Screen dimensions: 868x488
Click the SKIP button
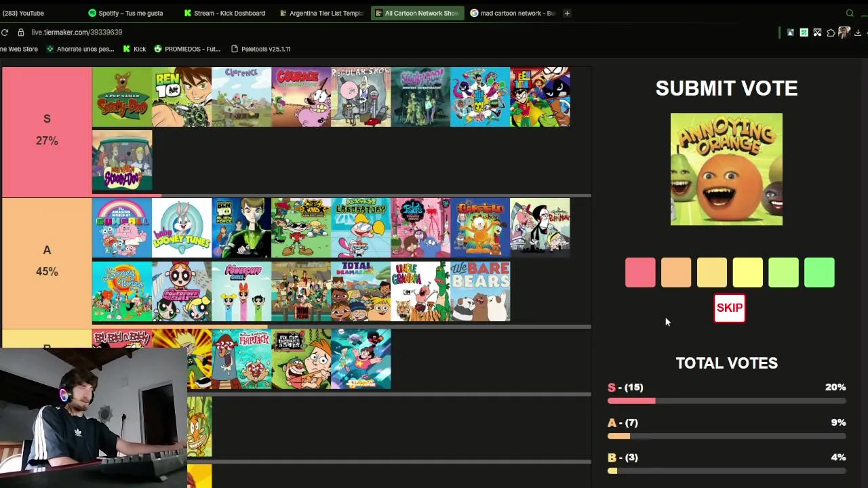730,308
